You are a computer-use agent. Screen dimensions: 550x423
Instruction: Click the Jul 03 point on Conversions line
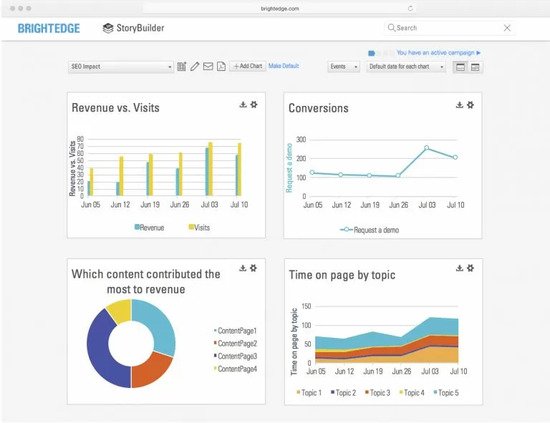coord(427,148)
